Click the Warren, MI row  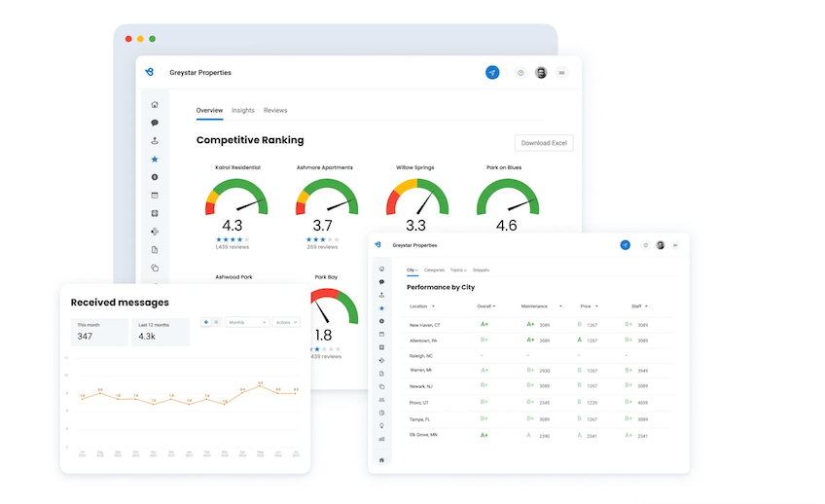click(537, 371)
